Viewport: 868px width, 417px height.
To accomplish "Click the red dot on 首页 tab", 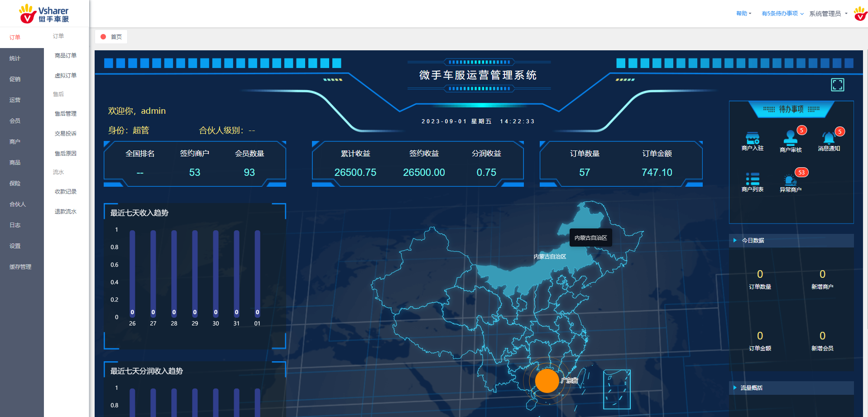I will 103,37.
